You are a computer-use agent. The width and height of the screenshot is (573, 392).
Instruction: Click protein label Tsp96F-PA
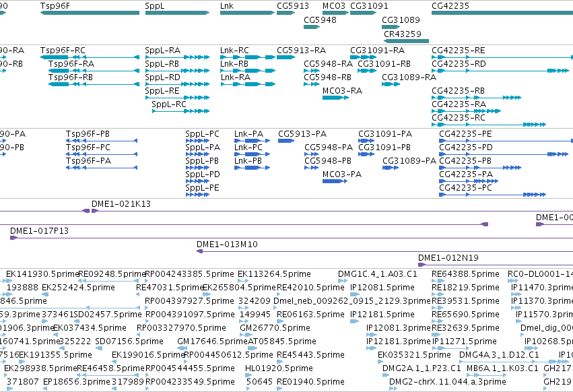pyautogui.click(x=88, y=161)
